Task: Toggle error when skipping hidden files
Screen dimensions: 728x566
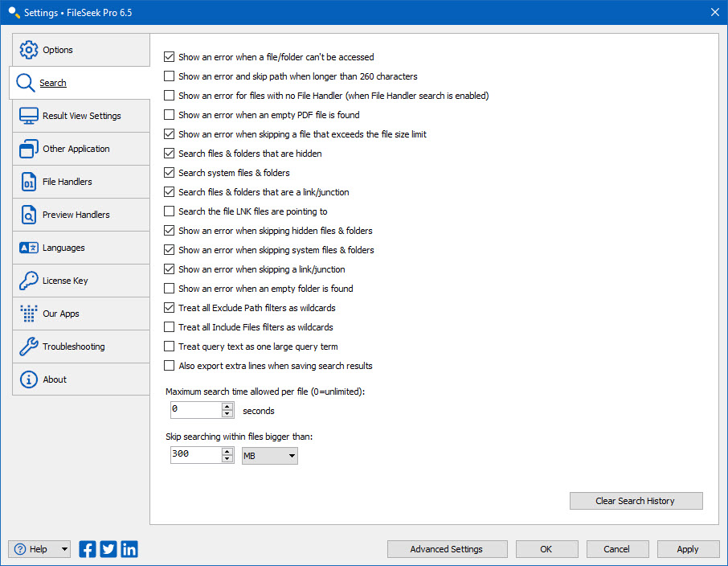Action: click(x=169, y=231)
